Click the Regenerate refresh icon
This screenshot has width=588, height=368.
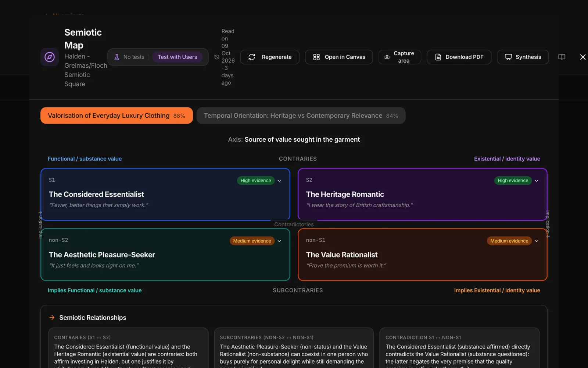point(252,57)
